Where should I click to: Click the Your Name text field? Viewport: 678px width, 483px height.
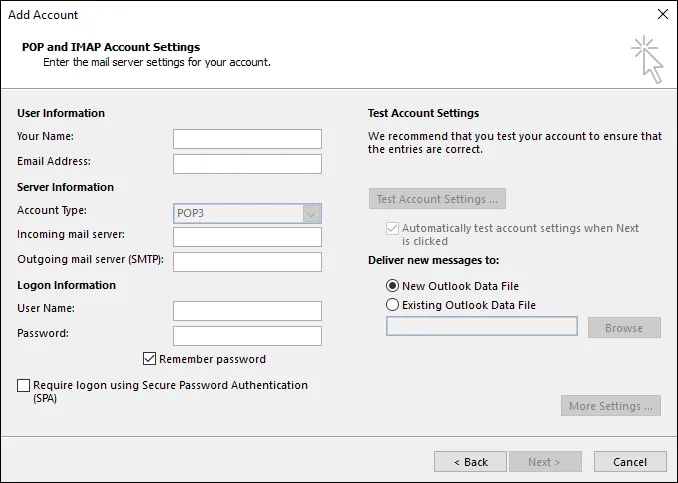(247, 139)
